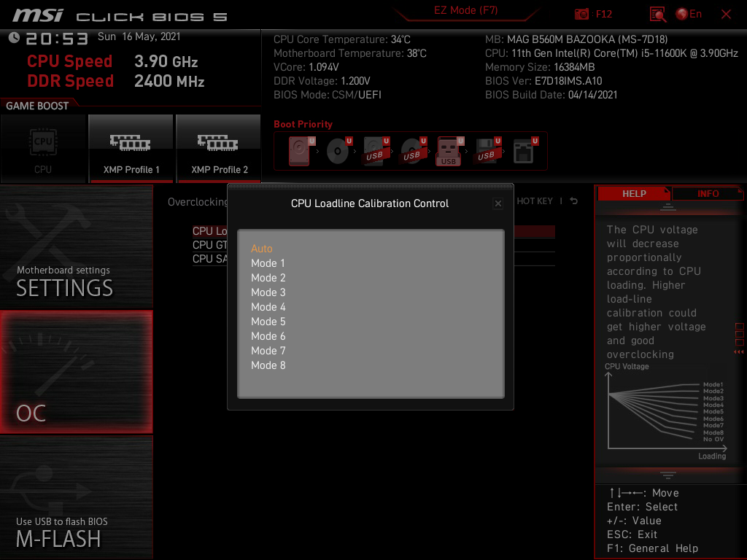Image resolution: width=747 pixels, height=560 pixels.
Task: Click the BIOS Mode: CSM/UEFI text
Action: [x=328, y=95]
